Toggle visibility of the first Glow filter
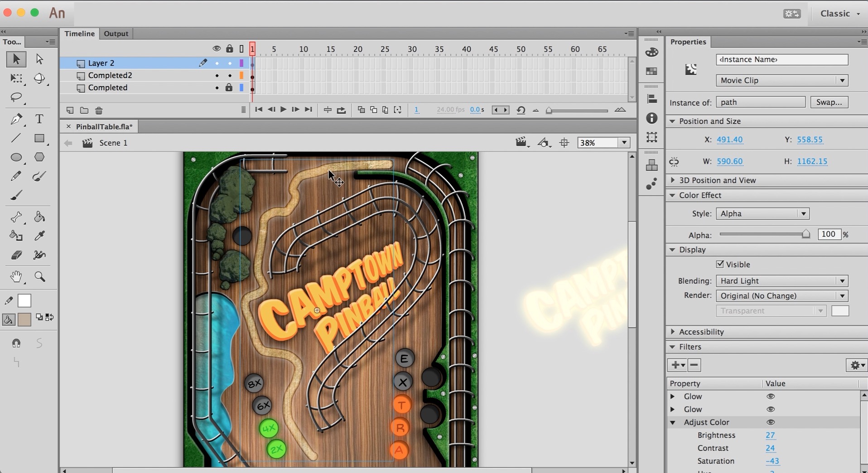 click(770, 396)
